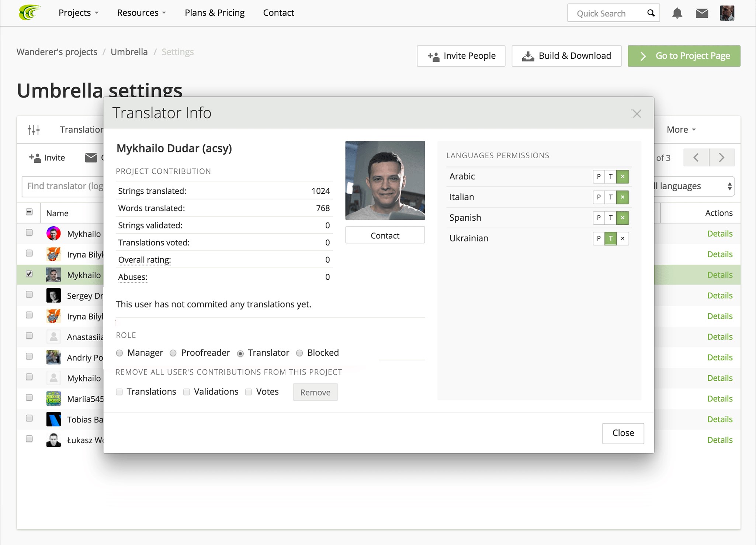Expand the Projects dropdown menu
Image resolution: width=756 pixels, height=545 pixels.
(78, 13)
